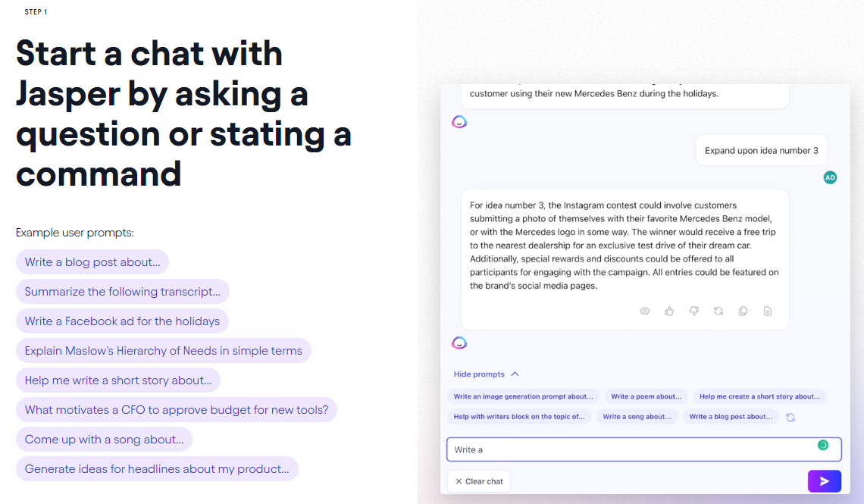Give the response a thumbs up
The height and width of the screenshot is (504, 864).
(x=669, y=311)
